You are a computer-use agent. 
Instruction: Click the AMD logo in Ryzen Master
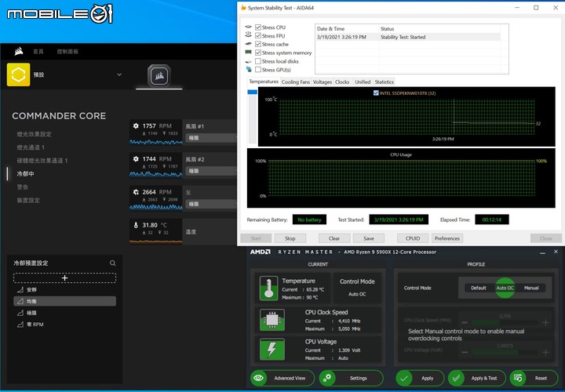pos(261,252)
